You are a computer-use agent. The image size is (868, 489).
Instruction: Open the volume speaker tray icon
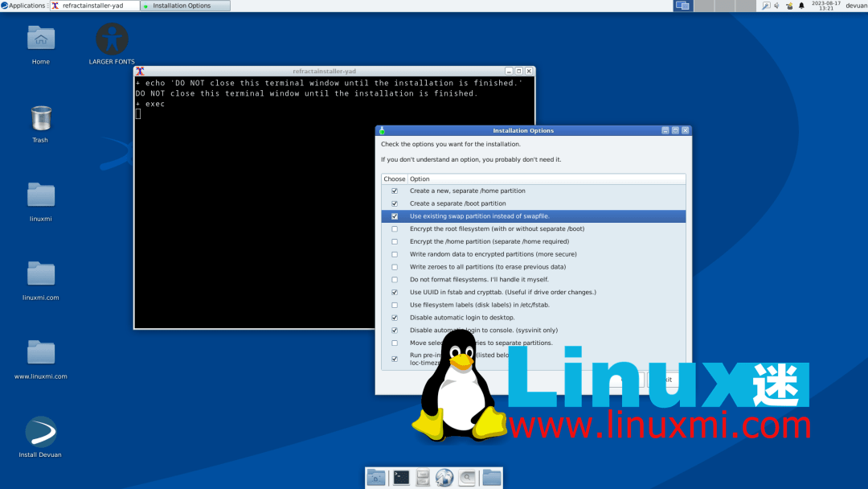[776, 6]
